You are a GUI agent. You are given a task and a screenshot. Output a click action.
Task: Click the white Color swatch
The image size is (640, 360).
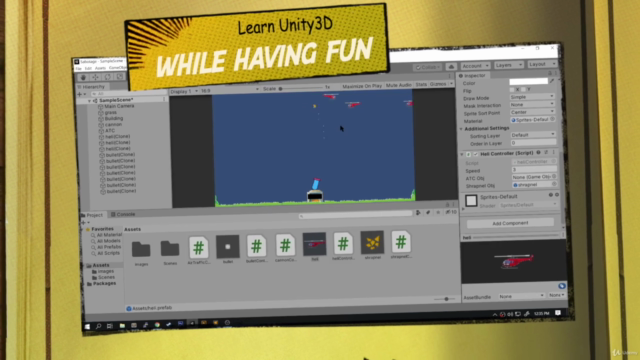click(529, 81)
